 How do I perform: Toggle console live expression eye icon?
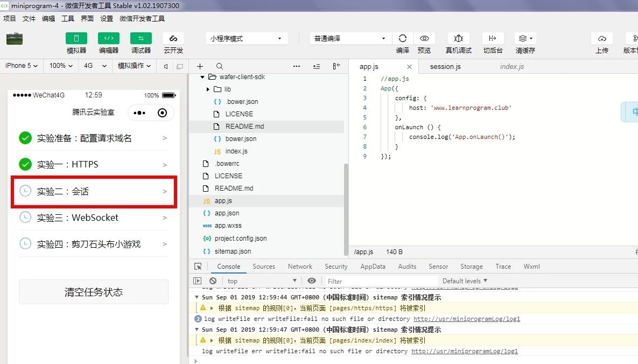[x=312, y=281]
